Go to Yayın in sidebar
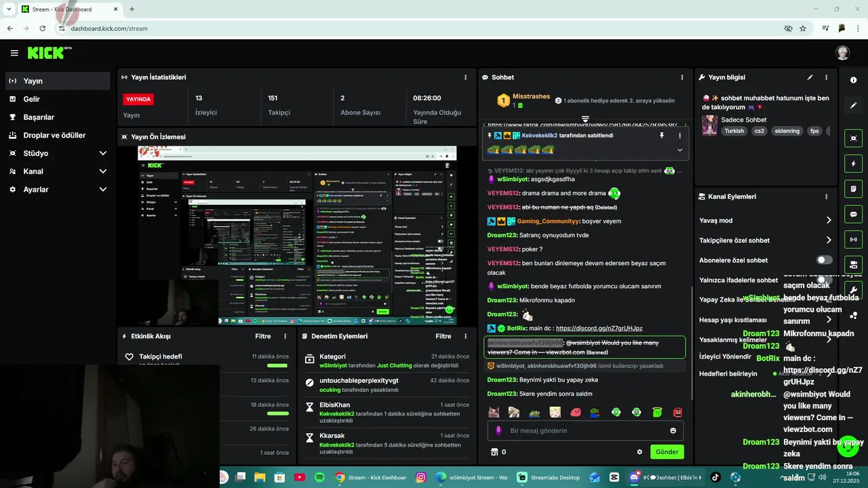 (x=57, y=81)
